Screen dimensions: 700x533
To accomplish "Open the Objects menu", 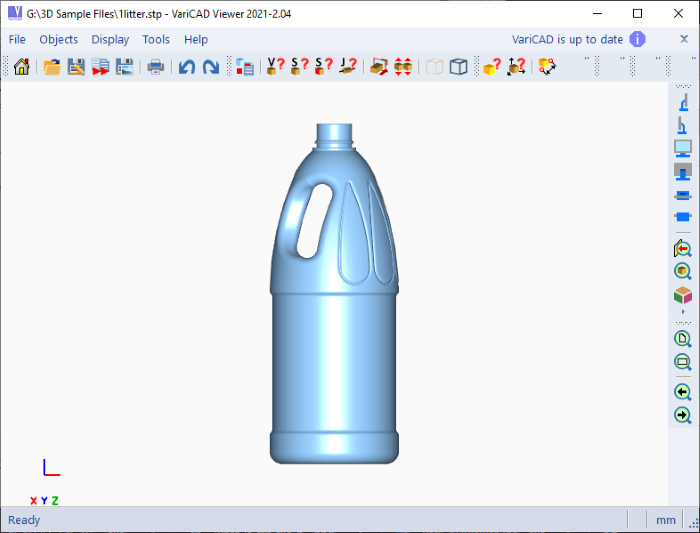I will click(59, 39).
